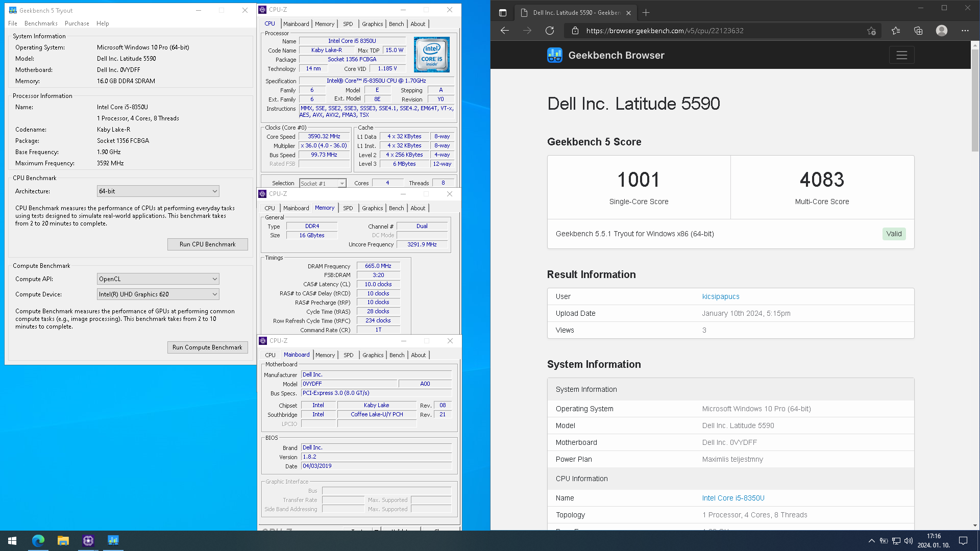The height and width of the screenshot is (551, 980).
Task: Click the Multiplier x 36.0 field
Action: tap(324, 146)
